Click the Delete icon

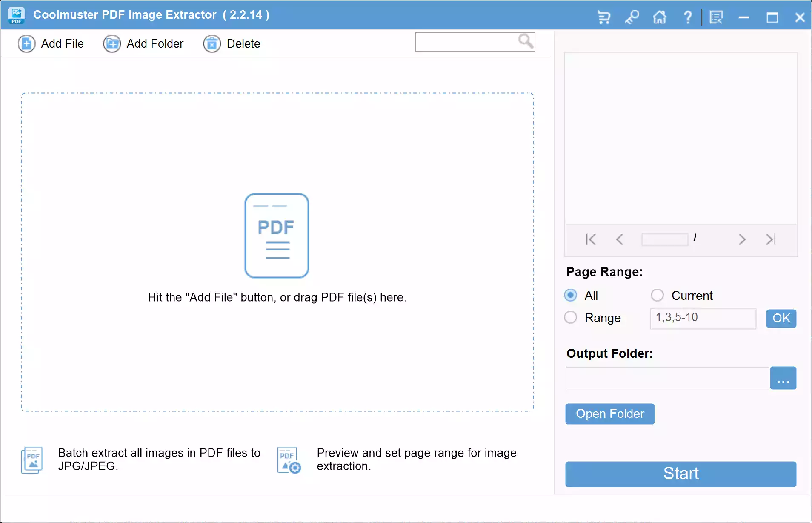click(x=213, y=43)
